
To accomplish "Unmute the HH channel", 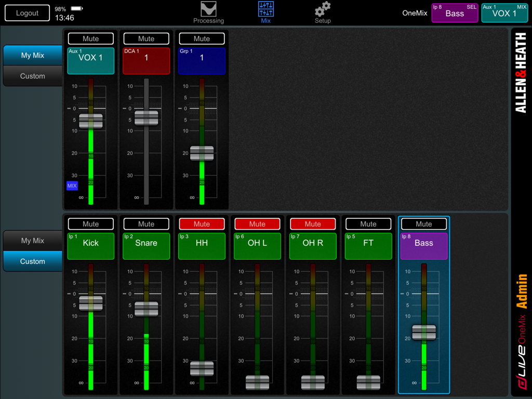I will click(x=202, y=223).
